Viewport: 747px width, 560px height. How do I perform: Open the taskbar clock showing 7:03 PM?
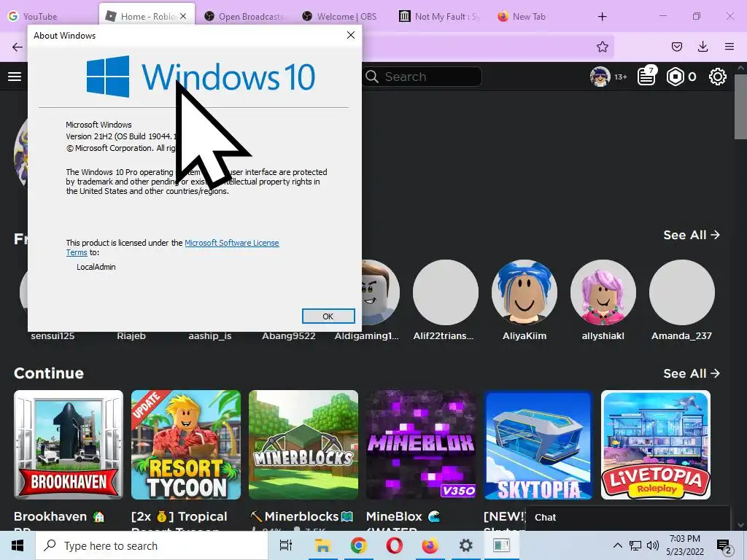[685, 545]
